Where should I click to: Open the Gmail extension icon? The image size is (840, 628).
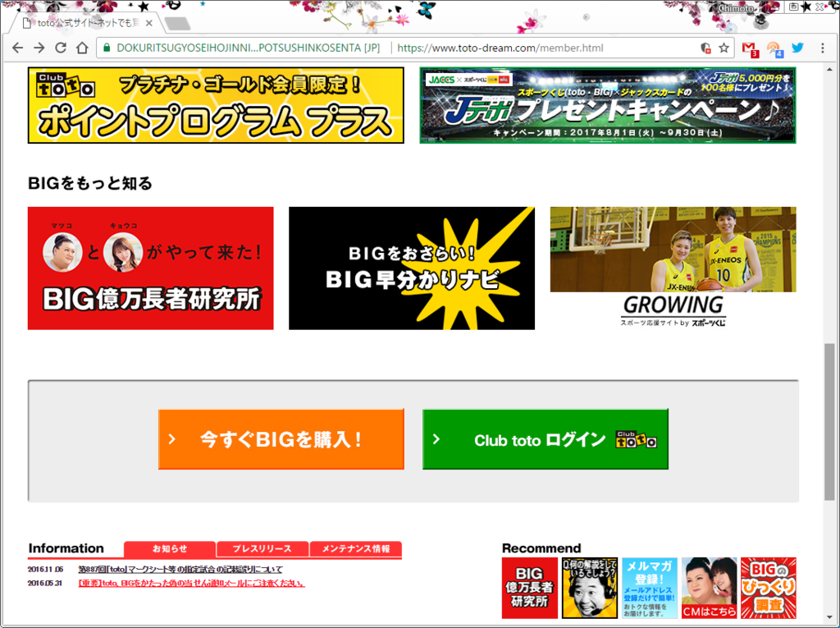pos(750,48)
